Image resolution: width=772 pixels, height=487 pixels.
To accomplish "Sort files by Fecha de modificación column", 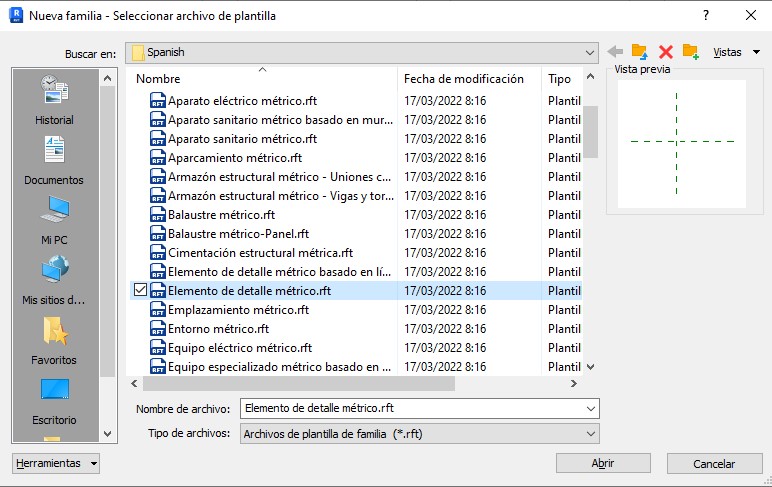I will pyautogui.click(x=464, y=79).
